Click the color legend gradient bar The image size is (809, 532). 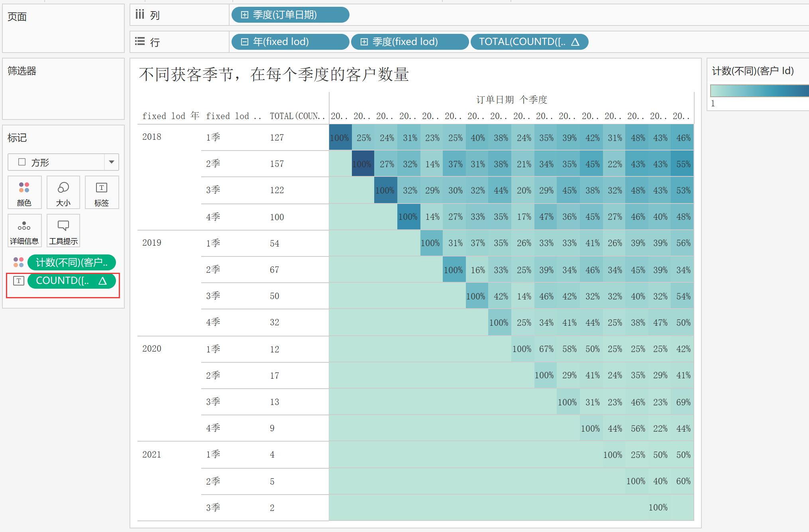[x=759, y=91]
